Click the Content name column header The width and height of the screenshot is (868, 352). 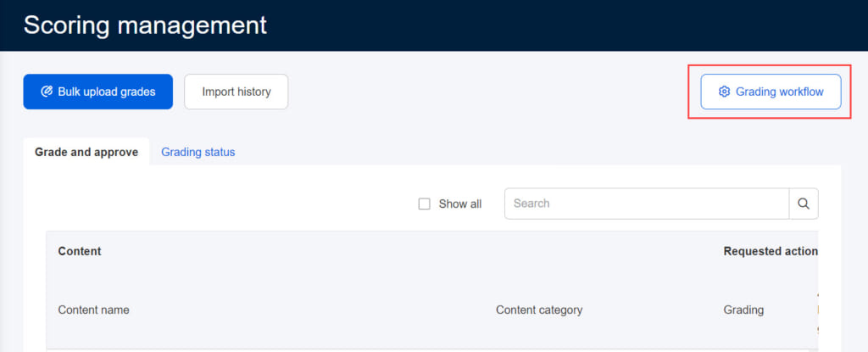pos(93,310)
